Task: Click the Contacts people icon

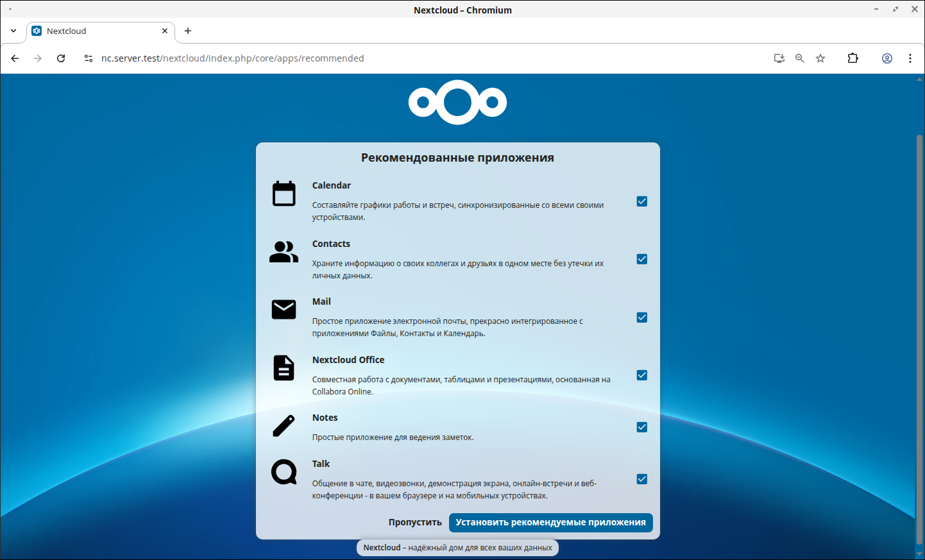Action: (284, 252)
